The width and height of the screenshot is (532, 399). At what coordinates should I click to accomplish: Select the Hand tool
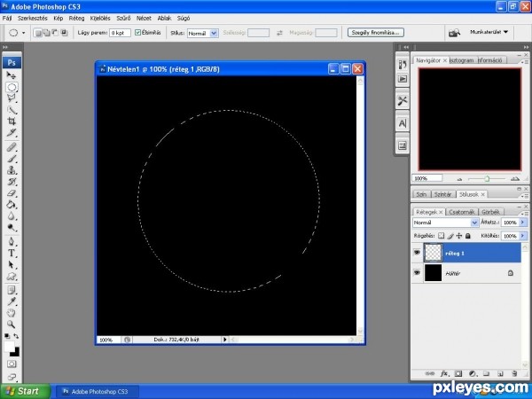coord(12,313)
